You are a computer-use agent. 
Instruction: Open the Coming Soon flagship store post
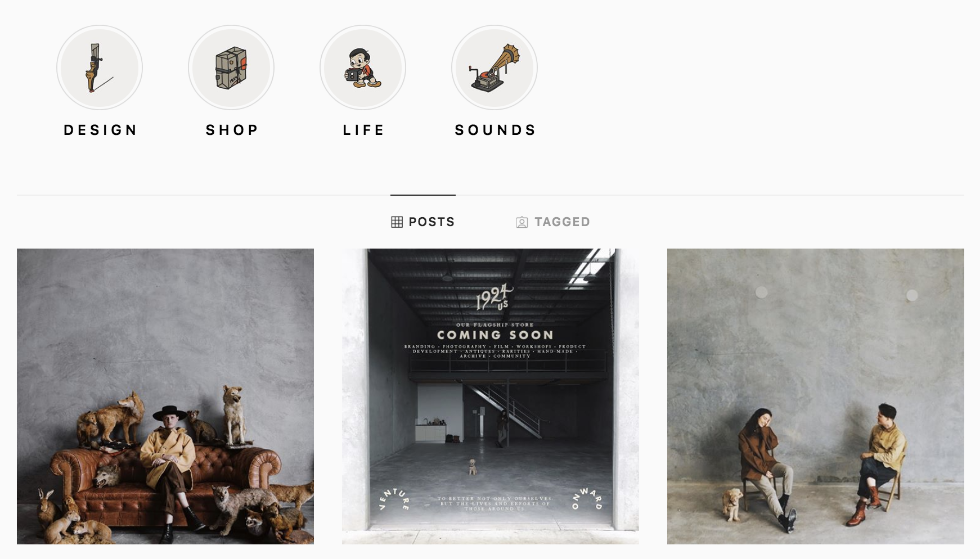click(491, 396)
